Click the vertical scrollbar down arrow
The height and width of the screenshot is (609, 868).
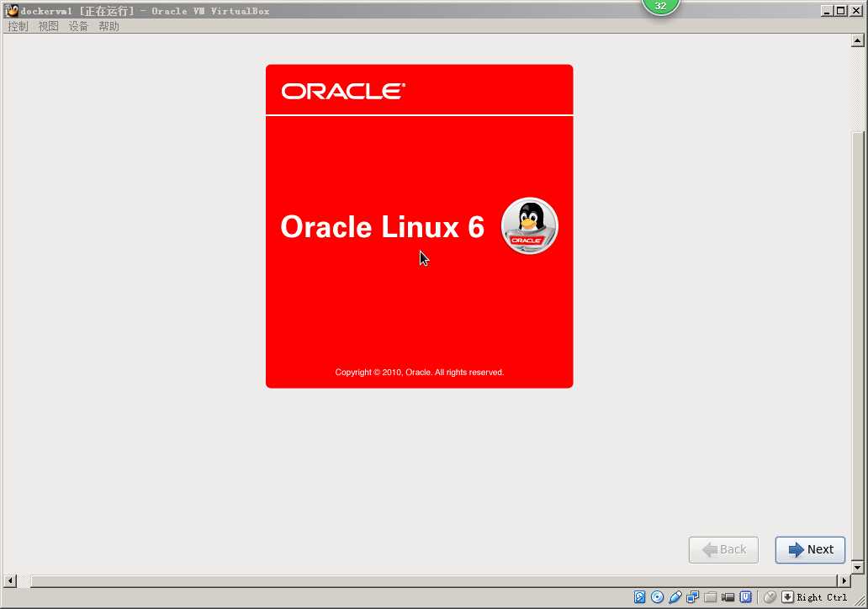pos(857,568)
